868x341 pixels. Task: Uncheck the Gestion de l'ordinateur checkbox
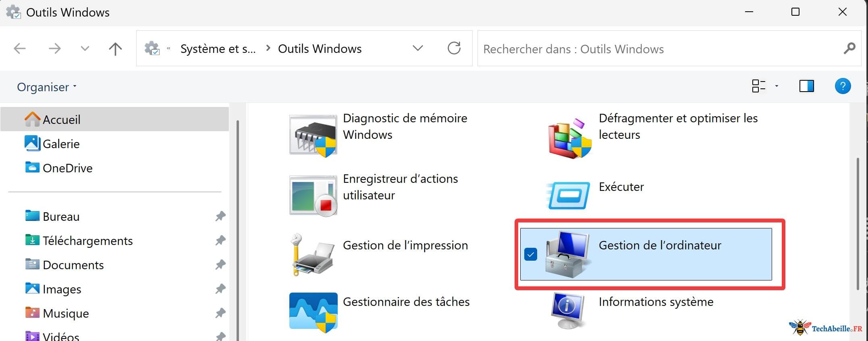pos(531,255)
